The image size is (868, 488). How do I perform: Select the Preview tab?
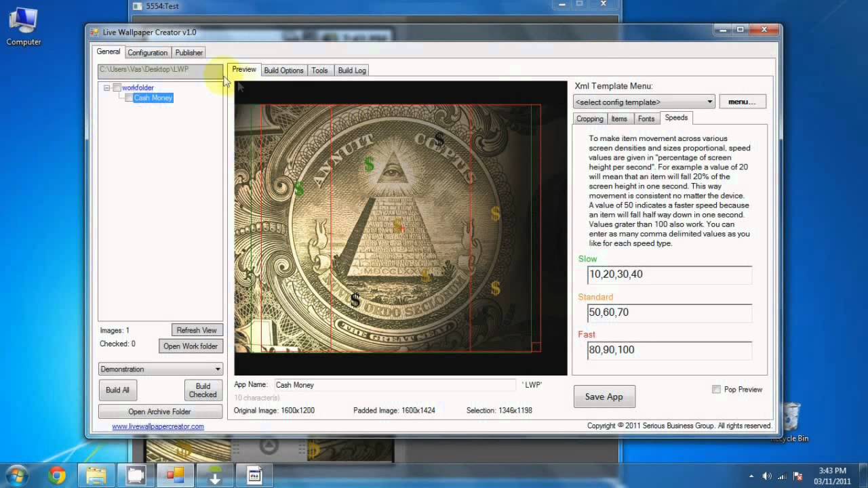[244, 69]
